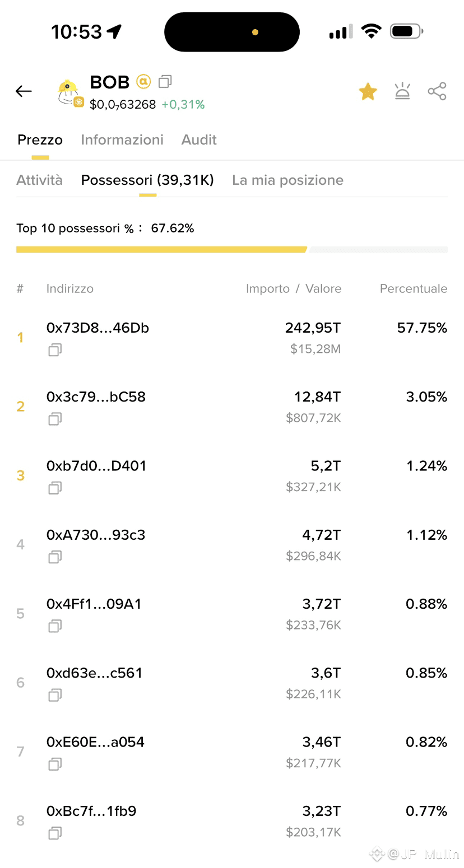
Task: Copy address 0xBc7f...1fb9
Action: click(55, 833)
